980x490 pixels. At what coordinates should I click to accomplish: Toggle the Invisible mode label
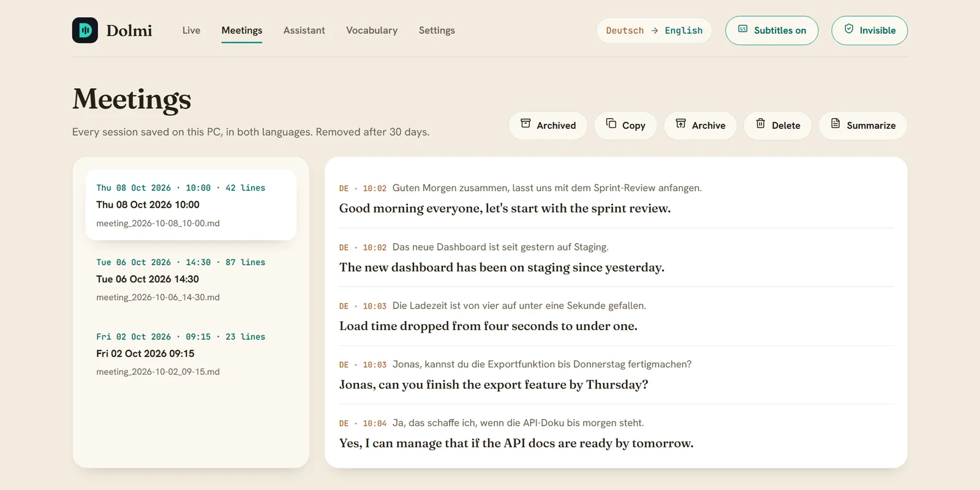(x=877, y=31)
